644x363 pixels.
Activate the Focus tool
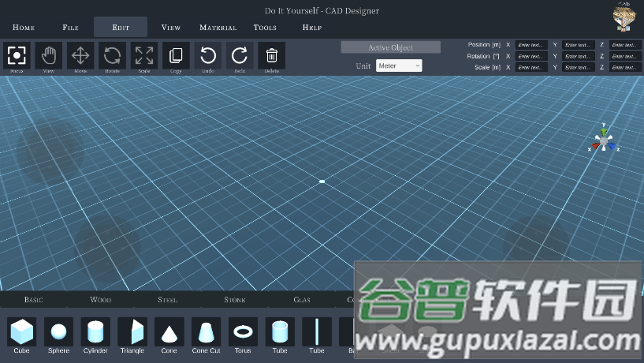tap(17, 55)
